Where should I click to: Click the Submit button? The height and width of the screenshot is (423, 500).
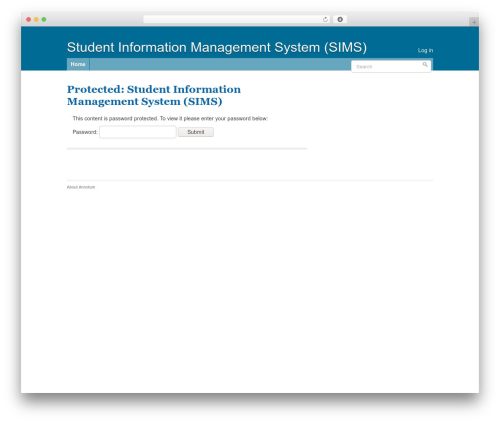tap(196, 132)
